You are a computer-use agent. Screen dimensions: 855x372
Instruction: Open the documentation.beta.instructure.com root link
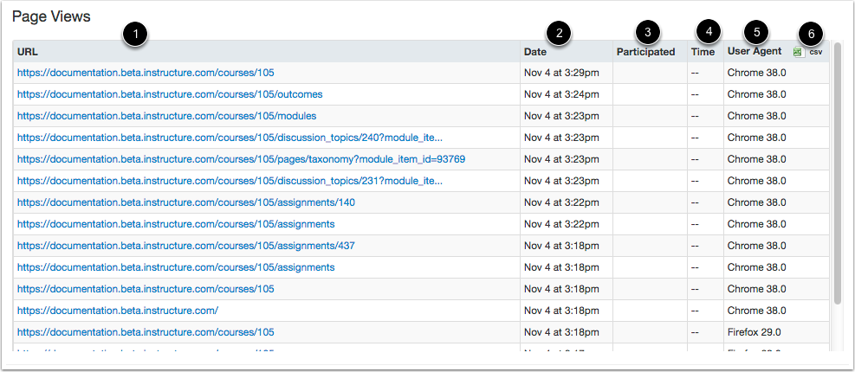tap(118, 311)
